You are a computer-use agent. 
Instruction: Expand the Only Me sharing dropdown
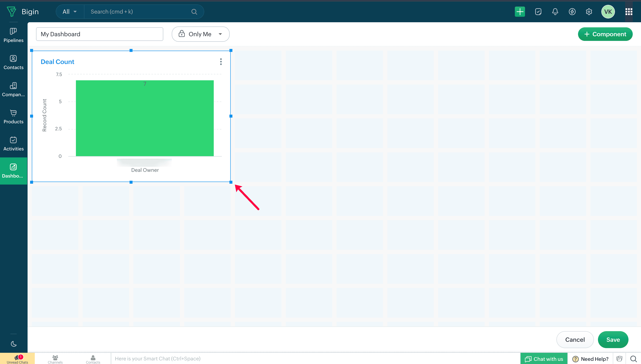coord(200,34)
